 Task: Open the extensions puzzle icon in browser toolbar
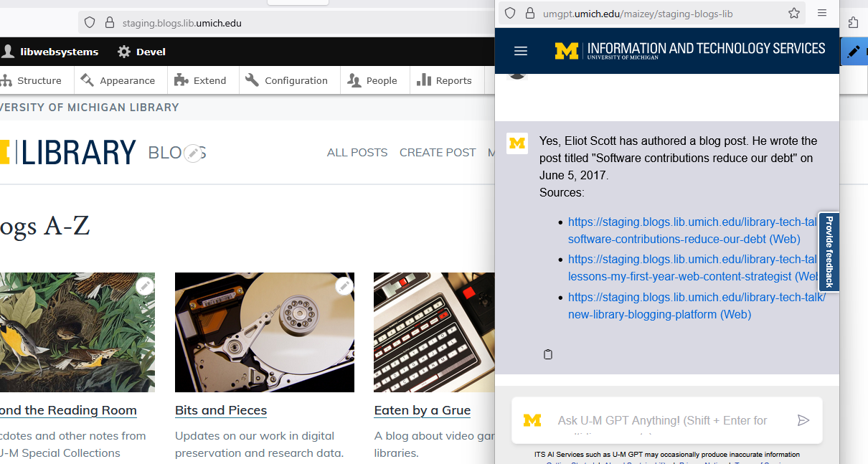click(853, 22)
